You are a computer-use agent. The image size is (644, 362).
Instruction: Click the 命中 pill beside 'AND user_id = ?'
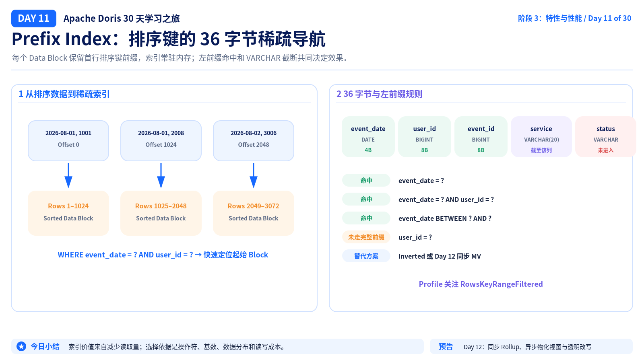[x=366, y=200]
